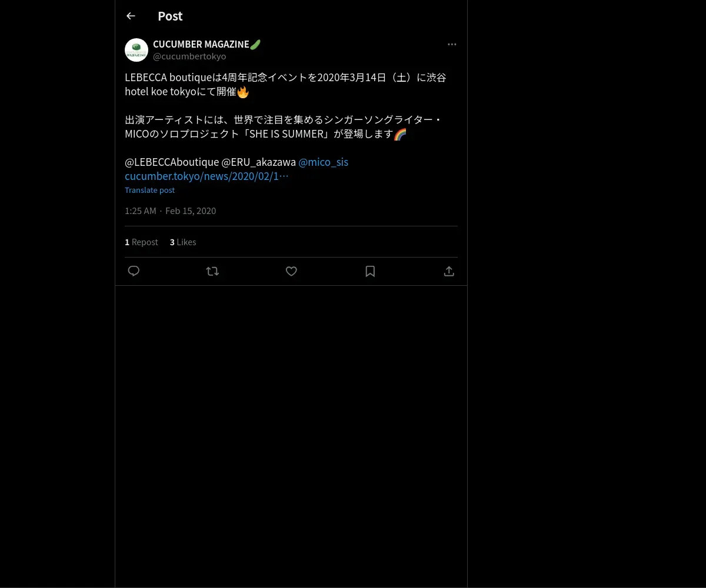Click the @cucumbertokyo handle
The width and height of the screenshot is (706, 588).
point(189,56)
